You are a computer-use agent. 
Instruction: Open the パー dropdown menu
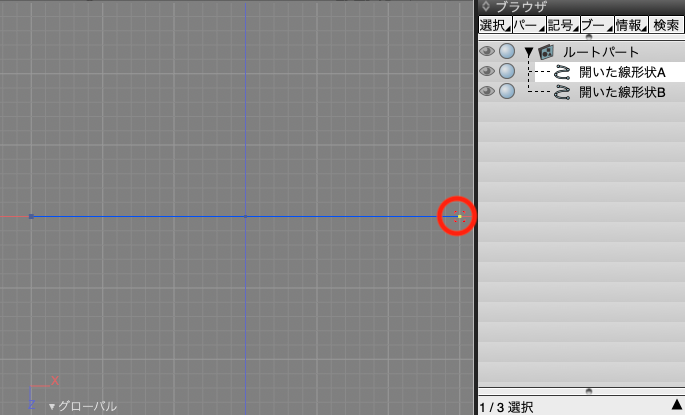pos(527,25)
